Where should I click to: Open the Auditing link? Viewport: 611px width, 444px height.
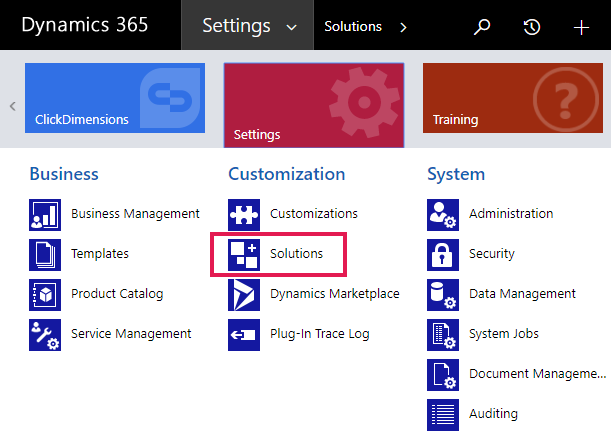493,414
